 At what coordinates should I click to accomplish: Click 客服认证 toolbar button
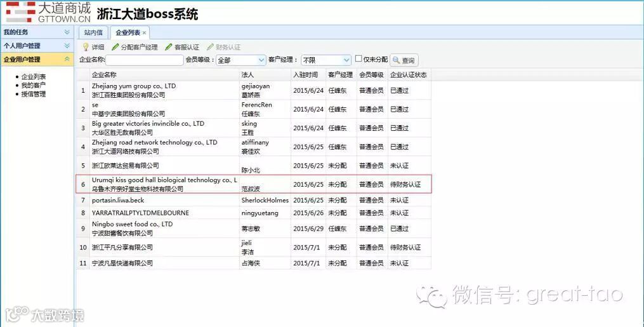tap(182, 47)
